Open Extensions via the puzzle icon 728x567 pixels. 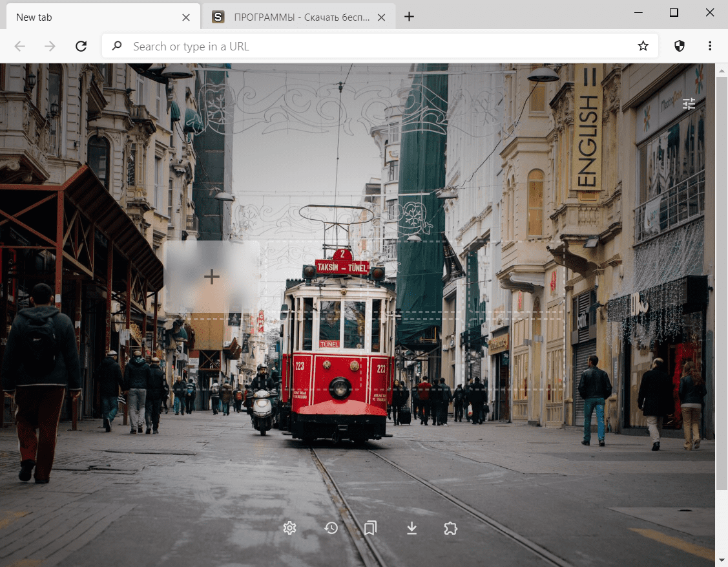tap(451, 528)
